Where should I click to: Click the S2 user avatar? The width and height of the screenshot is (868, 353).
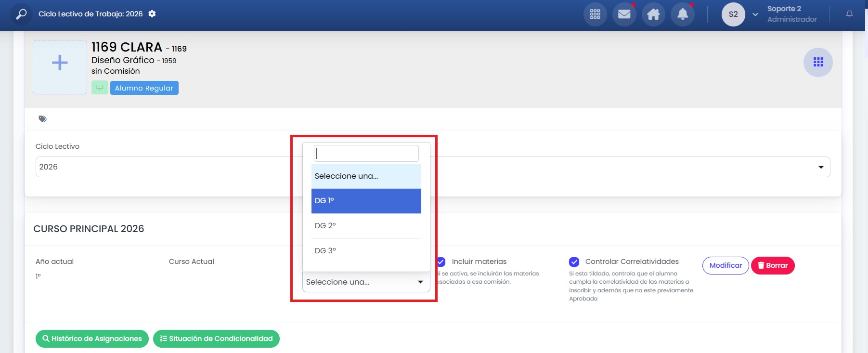click(733, 14)
